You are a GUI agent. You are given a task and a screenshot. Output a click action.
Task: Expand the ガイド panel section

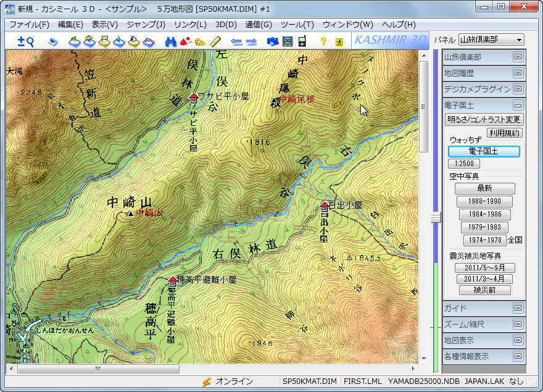click(518, 308)
